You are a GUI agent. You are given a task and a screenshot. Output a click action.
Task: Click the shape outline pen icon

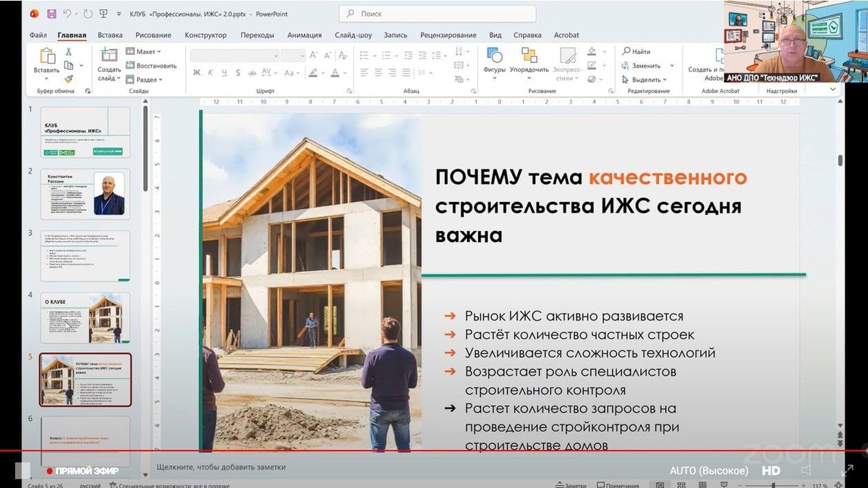click(x=592, y=65)
